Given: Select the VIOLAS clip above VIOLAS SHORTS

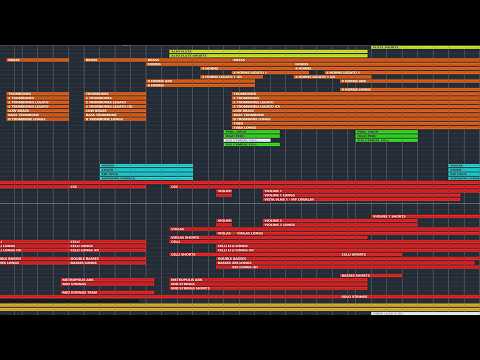Looking at the screenshot, I should pos(325,229).
